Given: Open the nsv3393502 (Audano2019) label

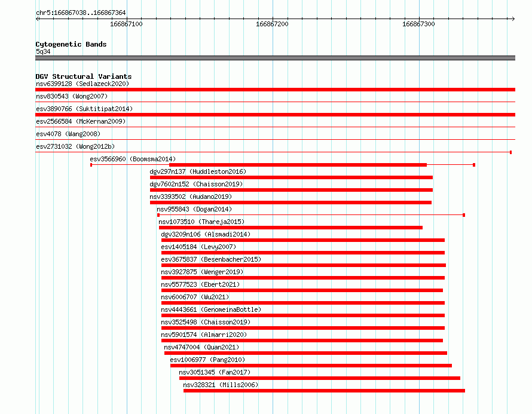Looking at the screenshot, I should tap(191, 197).
